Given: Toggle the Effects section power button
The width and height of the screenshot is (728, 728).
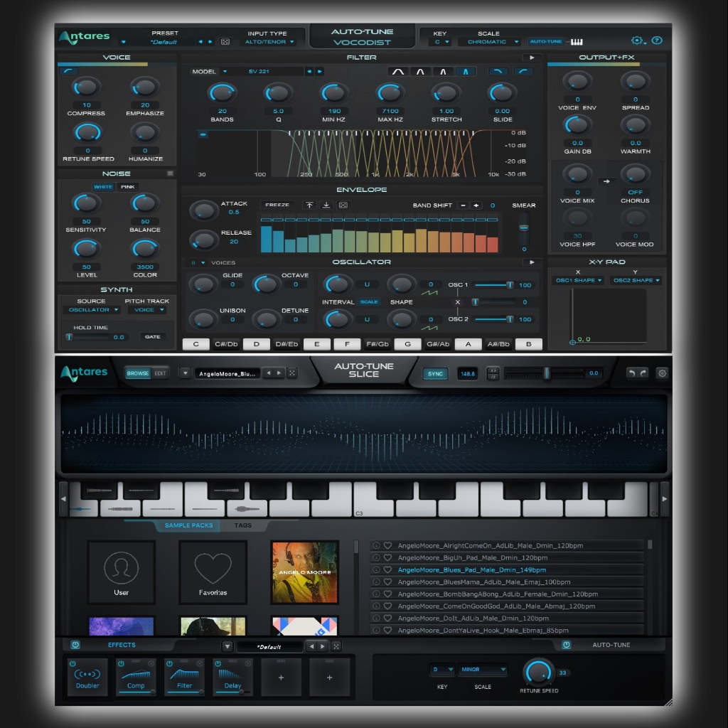Looking at the screenshot, I should coord(75,645).
